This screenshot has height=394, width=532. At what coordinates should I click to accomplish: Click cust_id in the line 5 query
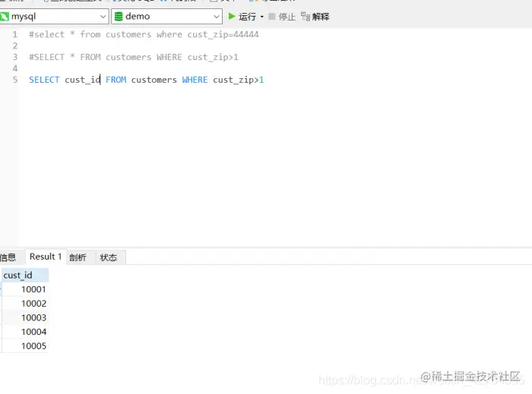83,80
